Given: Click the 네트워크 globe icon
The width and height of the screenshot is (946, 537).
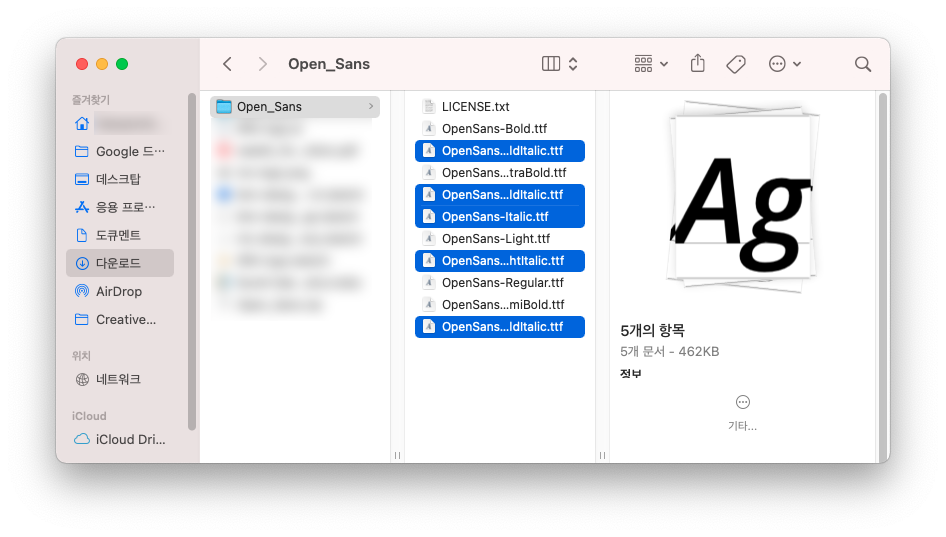Looking at the screenshot, I should (82, 380).
